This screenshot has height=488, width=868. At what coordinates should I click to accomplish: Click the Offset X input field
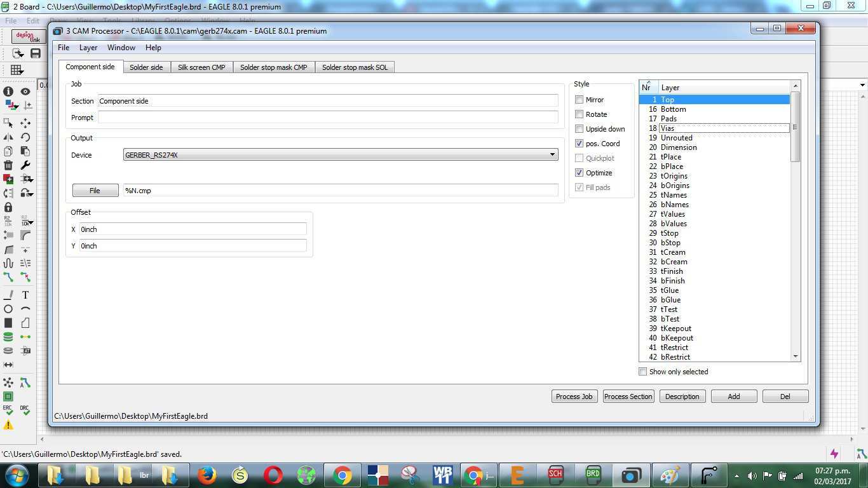pos(193,229)
